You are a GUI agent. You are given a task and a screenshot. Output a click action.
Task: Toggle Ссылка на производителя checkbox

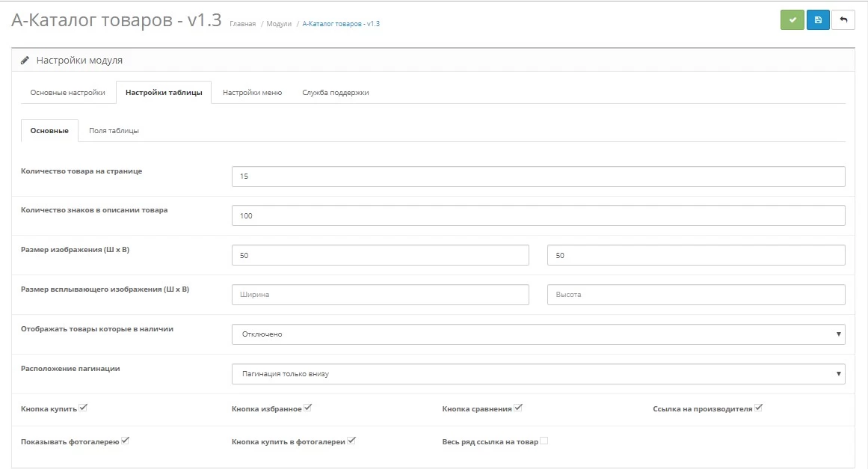point(758,408)
